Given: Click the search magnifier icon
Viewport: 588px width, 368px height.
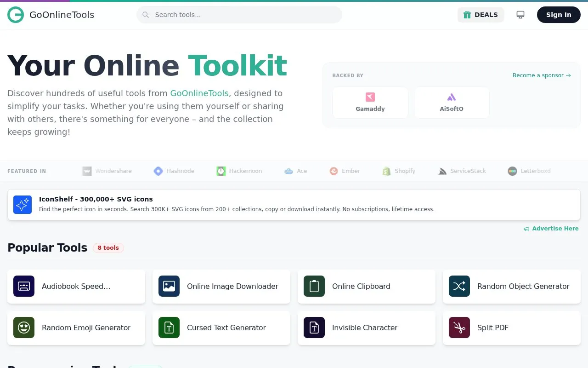Looking at the screenshot, I should [146, 15].
